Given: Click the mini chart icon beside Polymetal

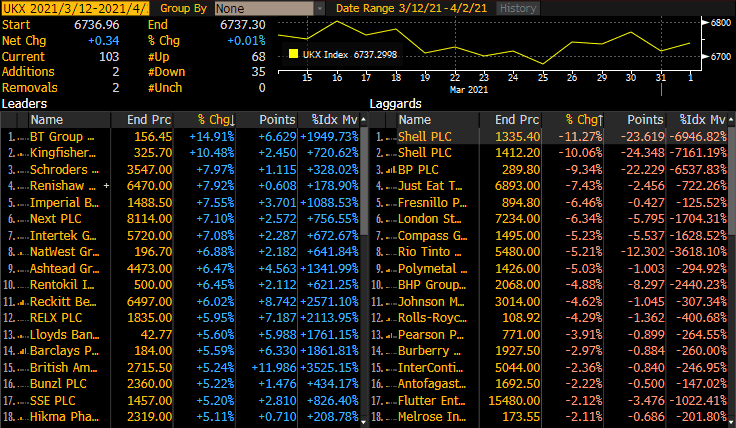Looking at the screenshot, I should point(391,269).
